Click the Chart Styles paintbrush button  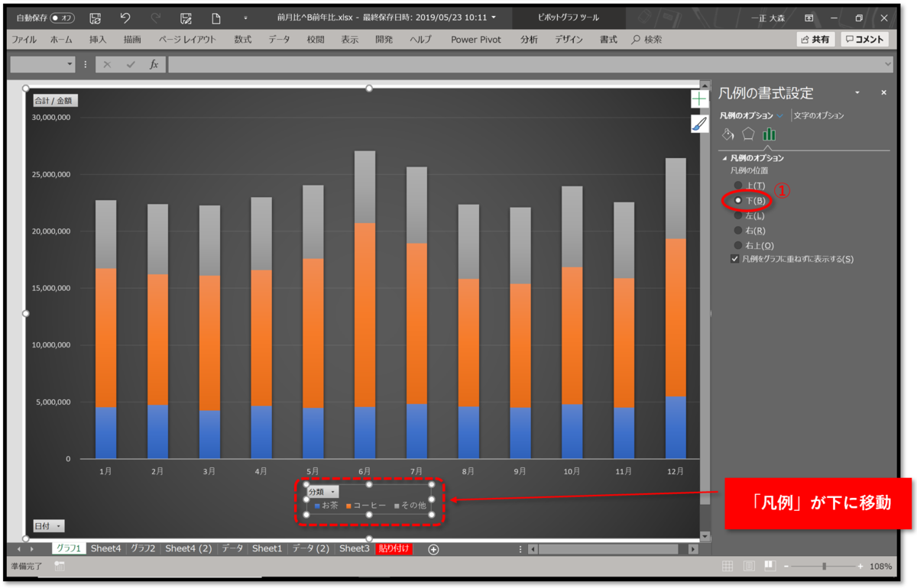[700, 124]
